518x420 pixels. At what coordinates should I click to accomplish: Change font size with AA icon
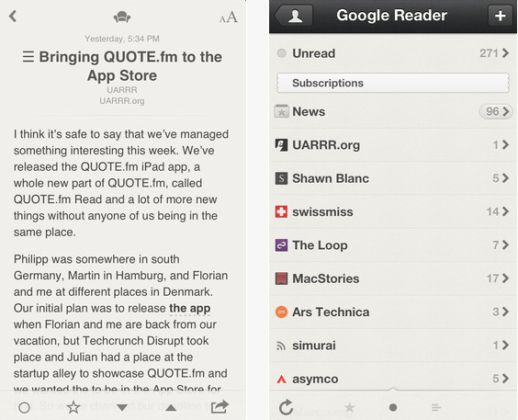pyautogui.click(x=229, y=17)
